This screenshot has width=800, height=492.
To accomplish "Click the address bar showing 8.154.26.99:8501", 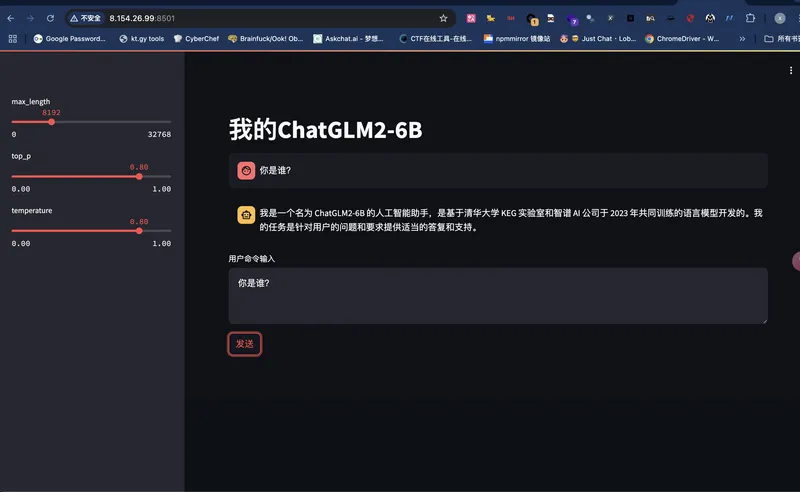I will [260, 18].
